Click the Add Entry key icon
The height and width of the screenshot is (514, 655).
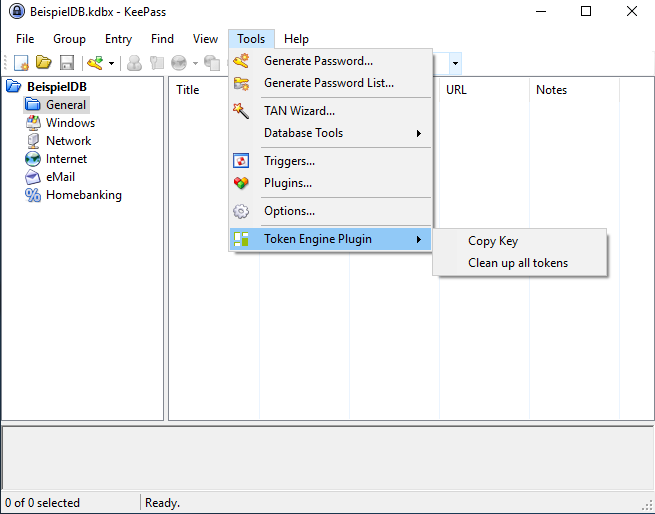[x=95, y=63]
